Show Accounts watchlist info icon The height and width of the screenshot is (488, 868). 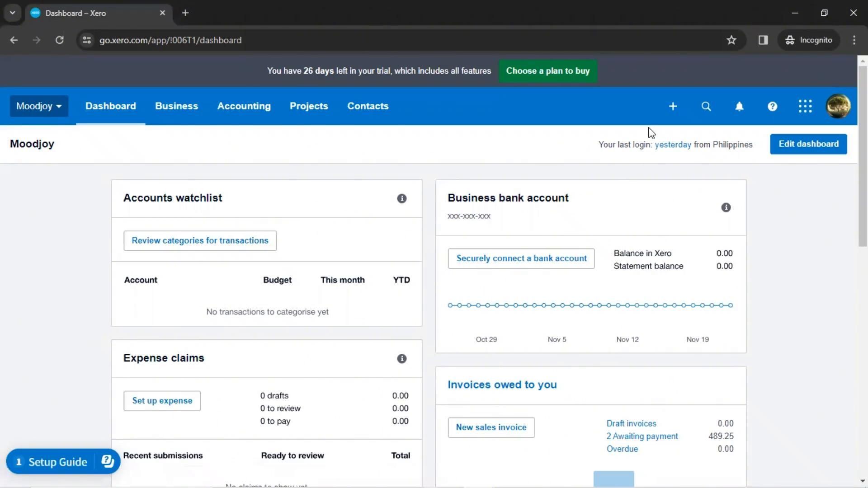point(401,198)
